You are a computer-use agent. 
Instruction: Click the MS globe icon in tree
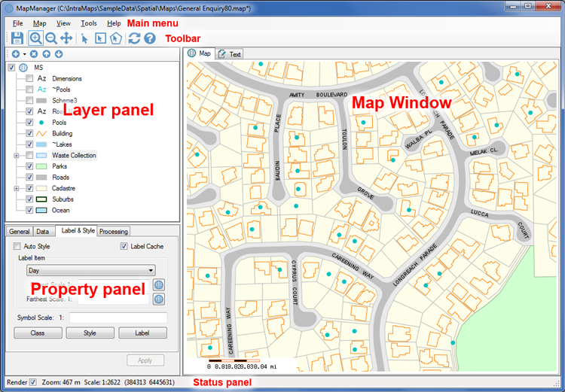coord(23,67)
